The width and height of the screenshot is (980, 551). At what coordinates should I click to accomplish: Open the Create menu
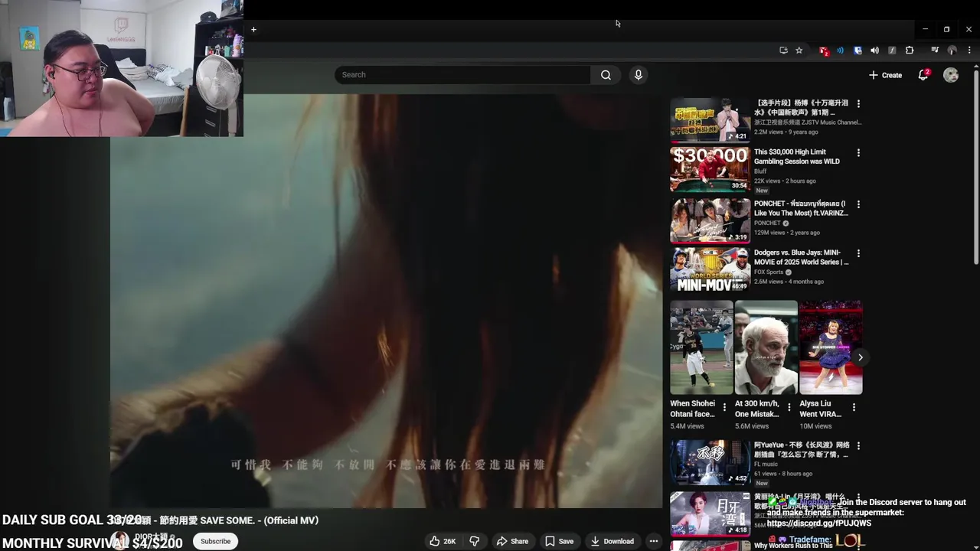point(886,75)
